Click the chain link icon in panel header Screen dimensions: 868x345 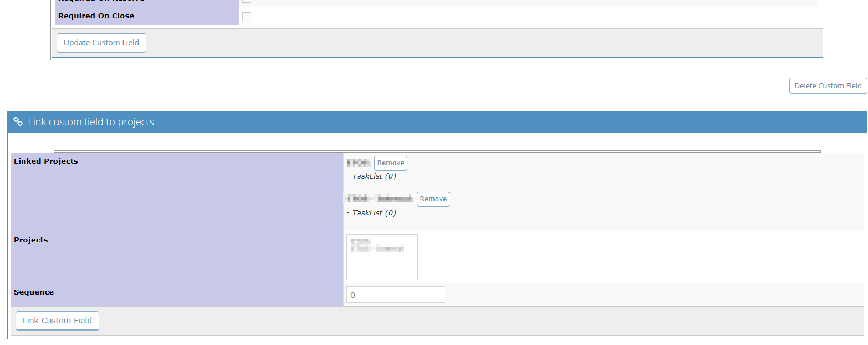tap(18, 121)
